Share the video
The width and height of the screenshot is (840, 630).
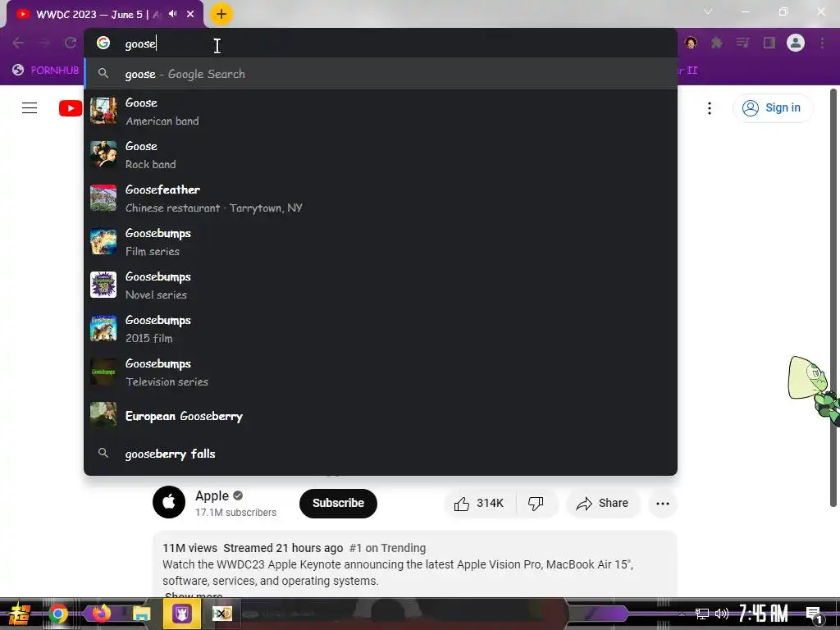tap(603, 503)
